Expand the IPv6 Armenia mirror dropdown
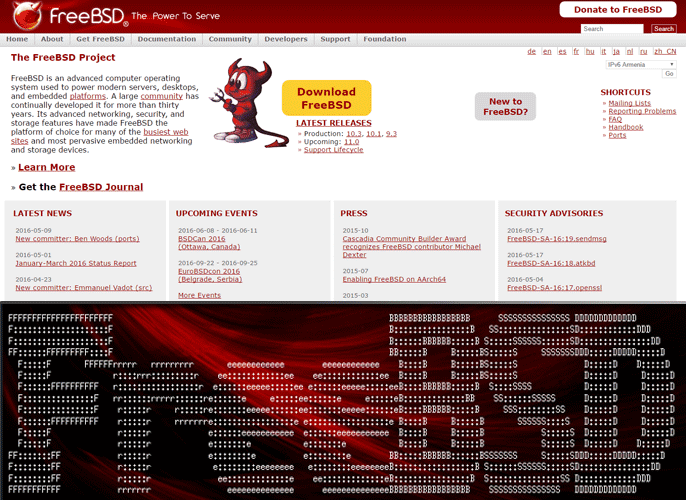 pyautogui.click(x=641, y=64)
